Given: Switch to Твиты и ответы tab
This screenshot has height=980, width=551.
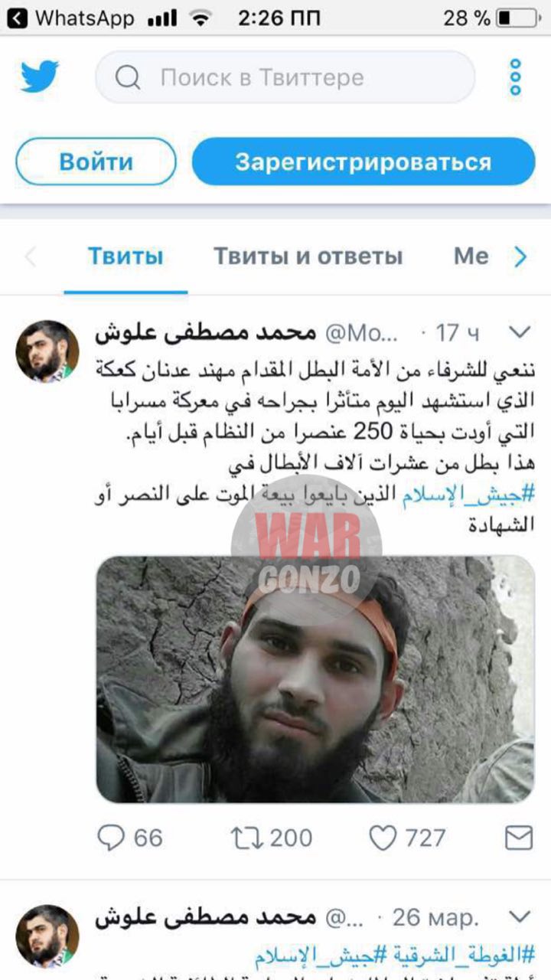Looking at the screenshot, I should (x=308, y=256).
